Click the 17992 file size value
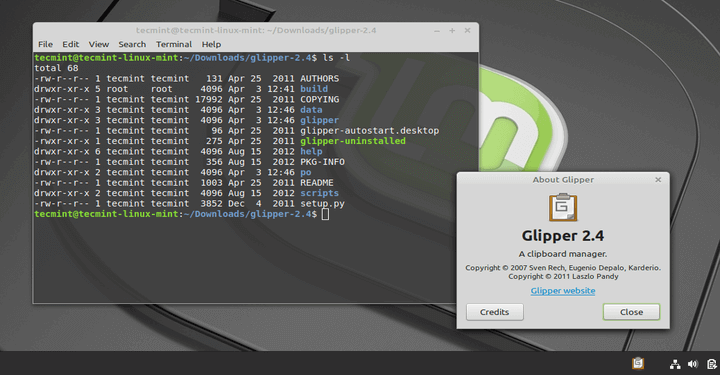 pyautogui.click(x=208, y=100)
